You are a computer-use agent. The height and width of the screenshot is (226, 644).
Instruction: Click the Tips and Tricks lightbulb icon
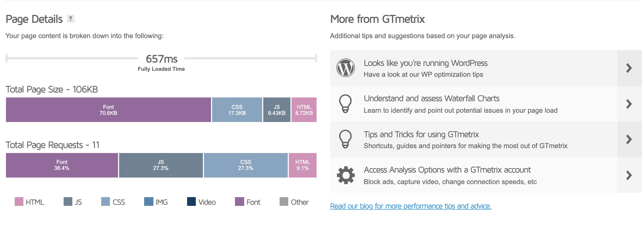(345, 139)
